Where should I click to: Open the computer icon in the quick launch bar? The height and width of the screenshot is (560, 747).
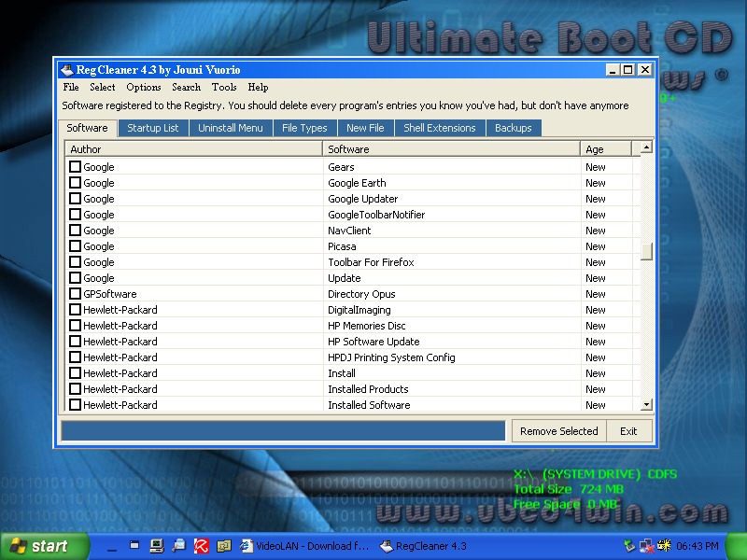156,546
